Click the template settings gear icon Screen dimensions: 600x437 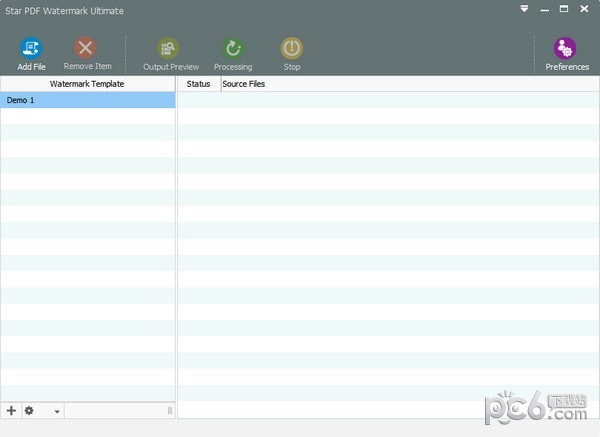[x=29, y=411]
